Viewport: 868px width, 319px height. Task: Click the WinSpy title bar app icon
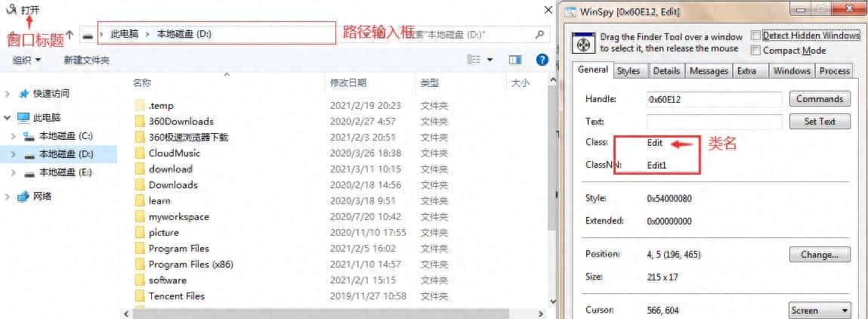[570, 11]
